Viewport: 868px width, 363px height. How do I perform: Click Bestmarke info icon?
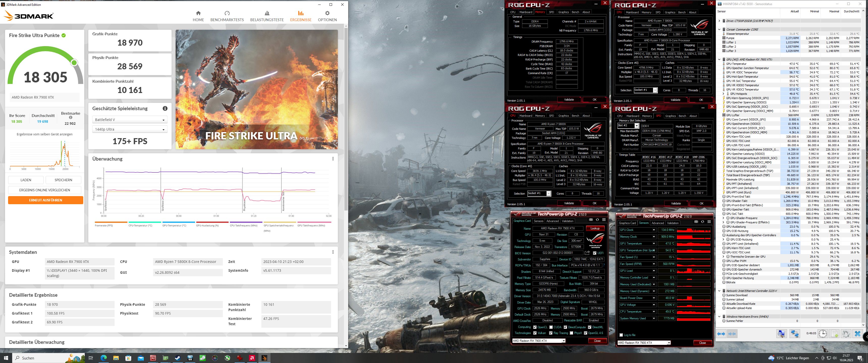click(x=71, y=117)
